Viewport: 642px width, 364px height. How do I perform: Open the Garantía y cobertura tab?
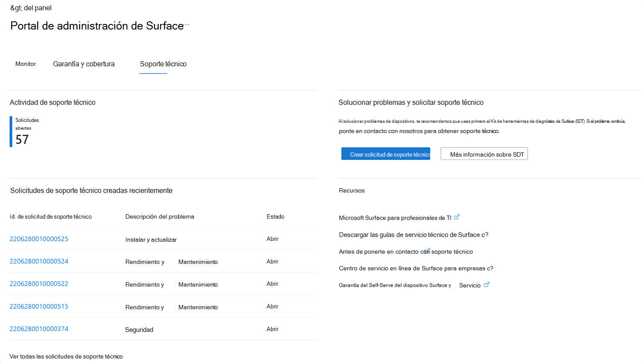83,64
